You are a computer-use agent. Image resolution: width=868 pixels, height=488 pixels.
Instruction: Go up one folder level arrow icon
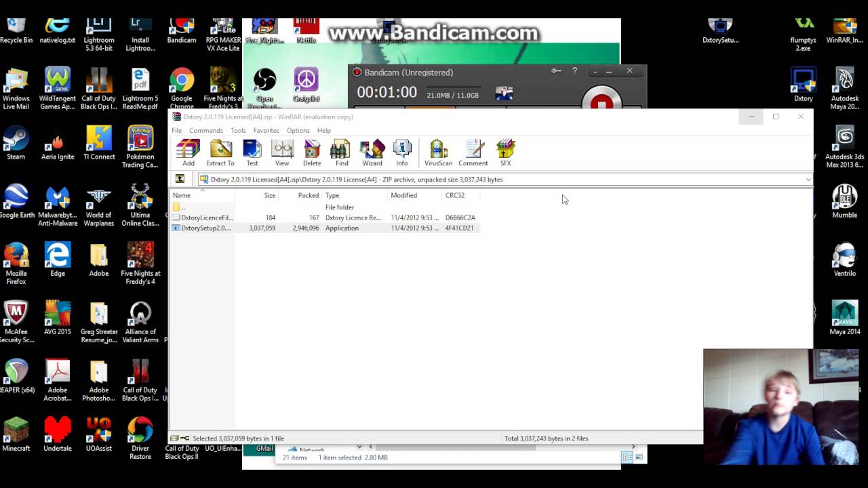tap(180, 179)
